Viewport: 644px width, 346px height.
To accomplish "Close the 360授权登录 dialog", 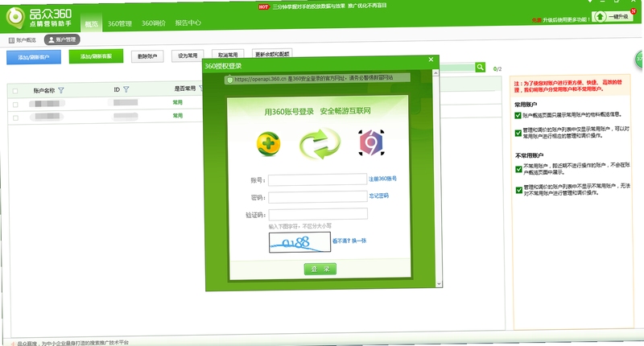I will [431, 60].
